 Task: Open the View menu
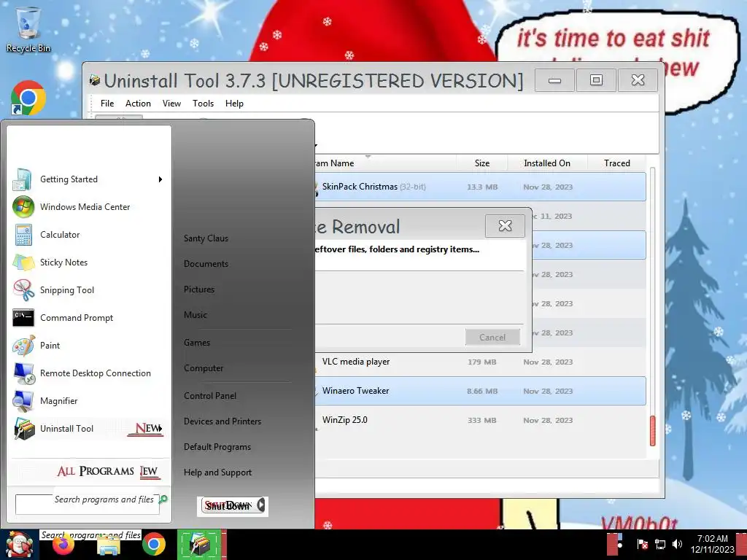[x=171, y=104]
